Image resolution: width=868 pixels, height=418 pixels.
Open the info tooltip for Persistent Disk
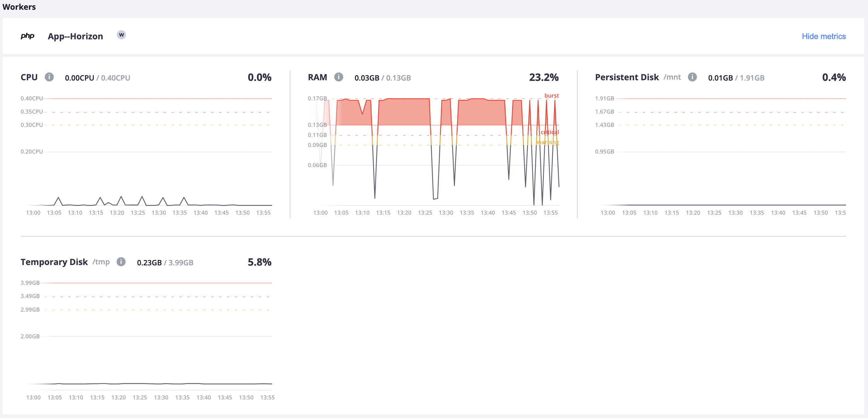pyautogui.click(x=693, y=77)
